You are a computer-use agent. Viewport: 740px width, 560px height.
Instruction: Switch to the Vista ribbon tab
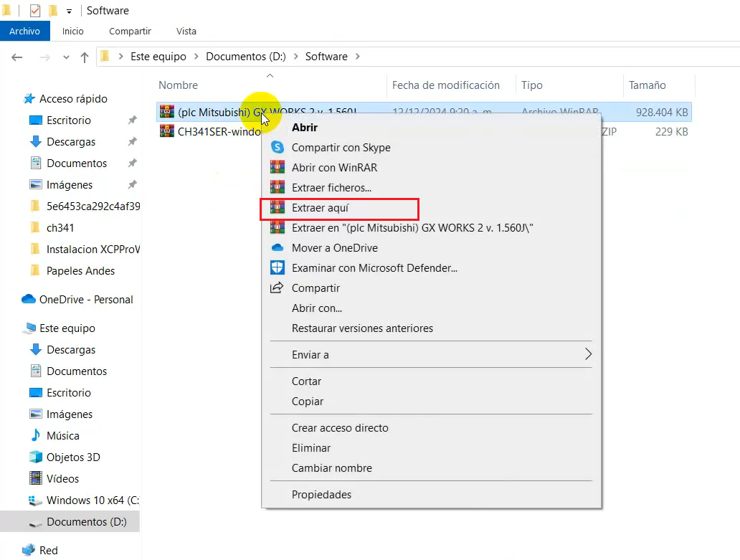tap(186, 31)
